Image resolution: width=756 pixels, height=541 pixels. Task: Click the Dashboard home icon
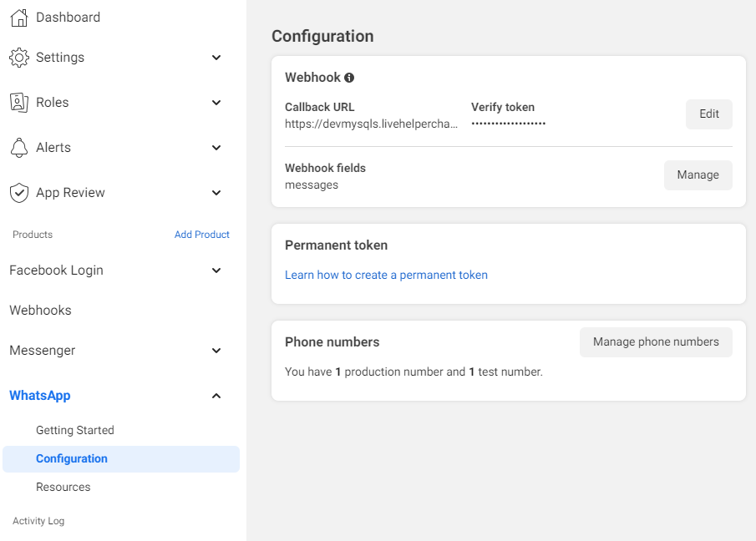(19, 18)
